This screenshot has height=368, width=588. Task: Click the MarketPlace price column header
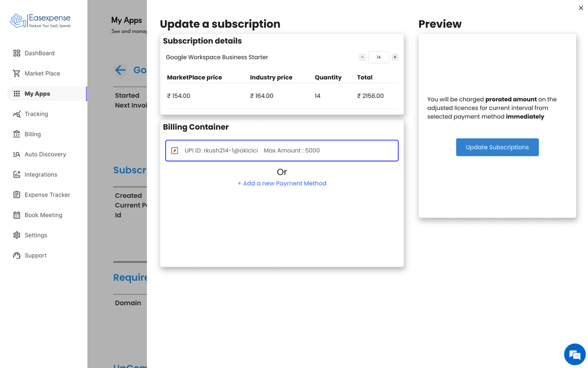click(x=194, y=78)
